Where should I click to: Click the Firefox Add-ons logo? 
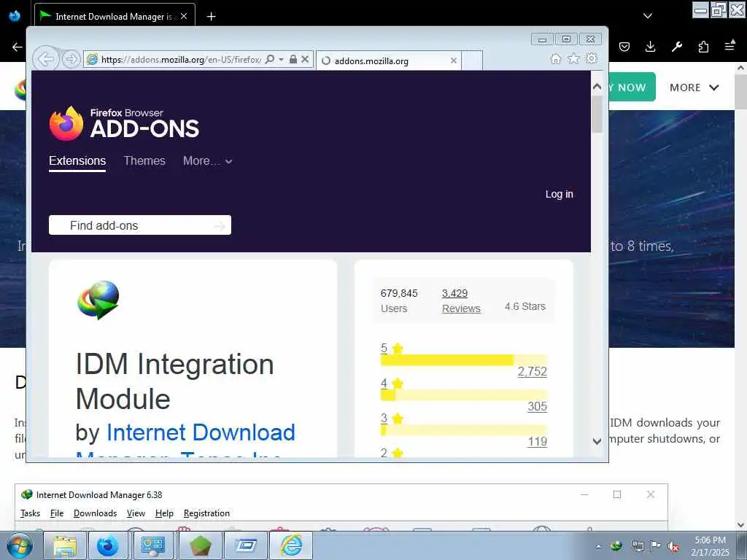[x=124, y=123]
